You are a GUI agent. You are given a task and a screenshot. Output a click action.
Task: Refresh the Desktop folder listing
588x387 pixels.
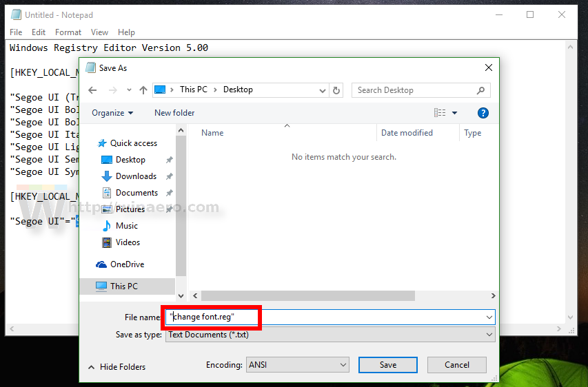coord(336,90)
